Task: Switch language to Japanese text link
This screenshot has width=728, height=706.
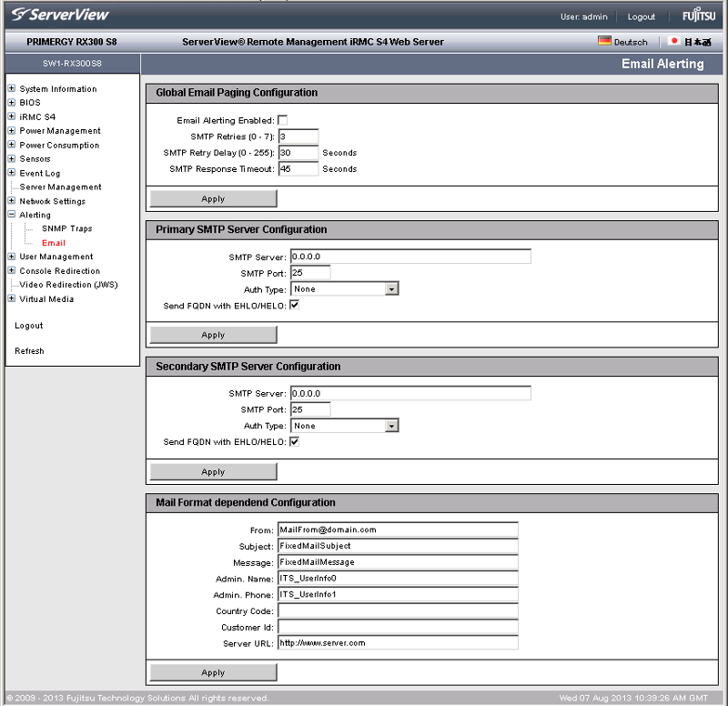Action: pos(697,42)
